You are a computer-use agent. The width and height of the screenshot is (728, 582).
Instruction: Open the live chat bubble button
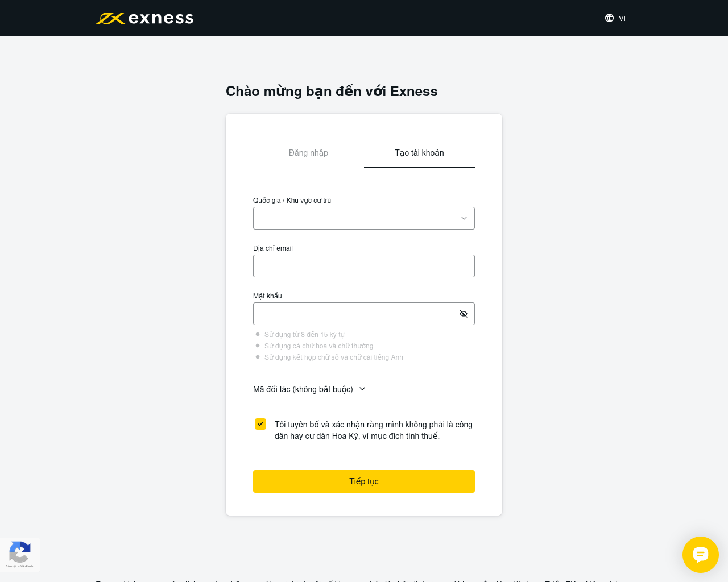(701, 555)
